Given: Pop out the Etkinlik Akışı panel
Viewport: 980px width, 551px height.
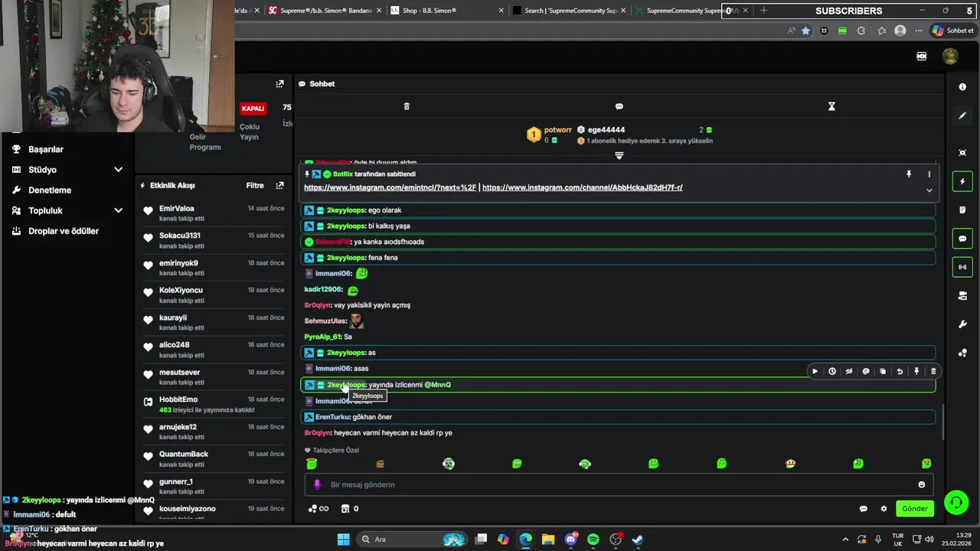Looking at the screenshot, I should coord(279,185).
